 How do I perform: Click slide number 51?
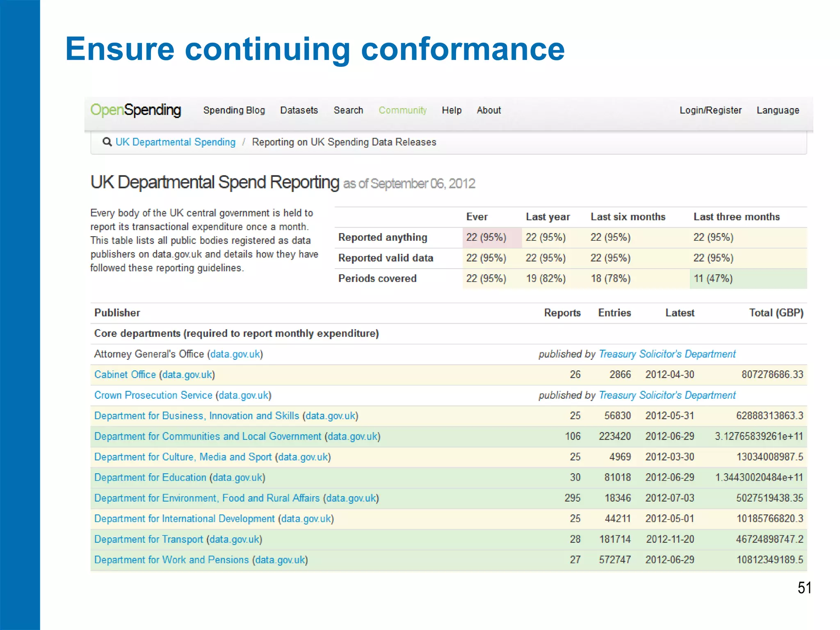pos(804,588)
